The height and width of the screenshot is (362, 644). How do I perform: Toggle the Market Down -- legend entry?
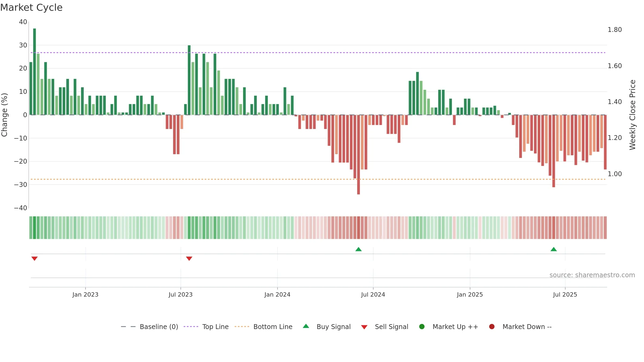(x=520, y=327)
